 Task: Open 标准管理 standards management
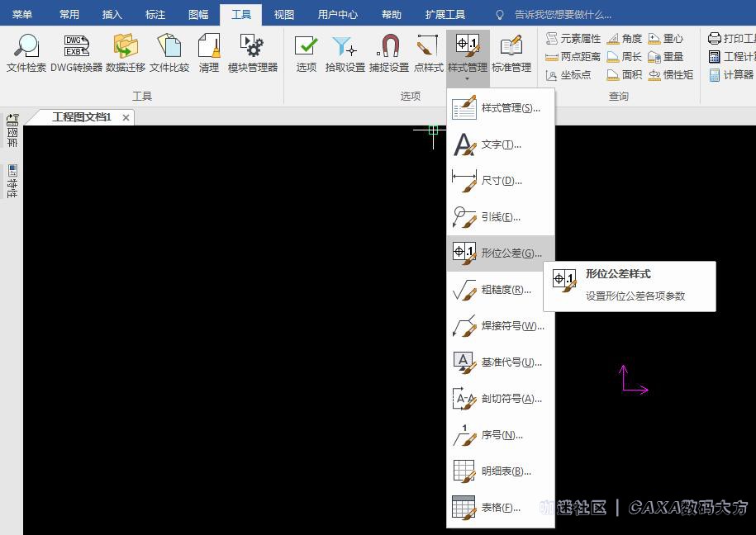511,53
